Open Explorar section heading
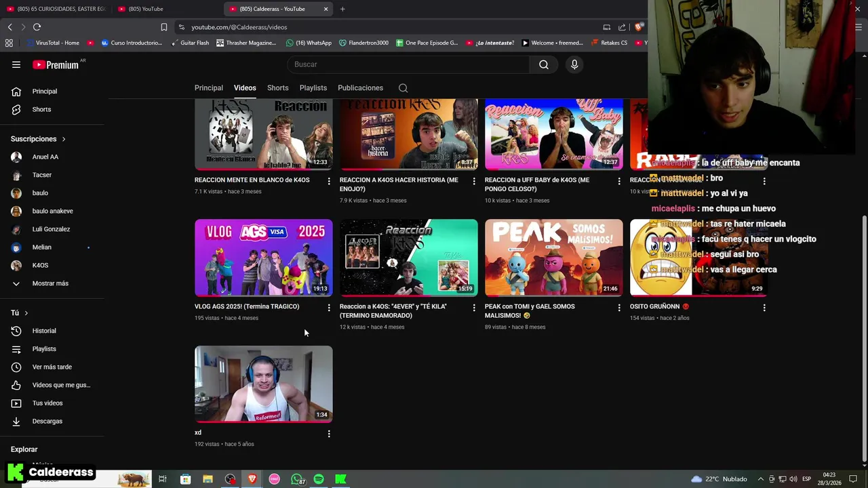 (x=24, y=449)
